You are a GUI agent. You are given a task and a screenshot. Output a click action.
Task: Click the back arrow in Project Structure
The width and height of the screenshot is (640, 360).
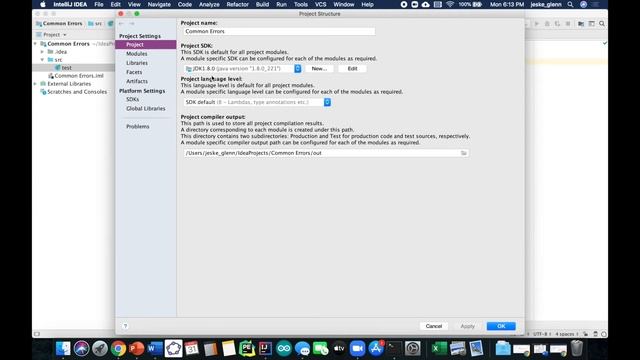point(121,24)
